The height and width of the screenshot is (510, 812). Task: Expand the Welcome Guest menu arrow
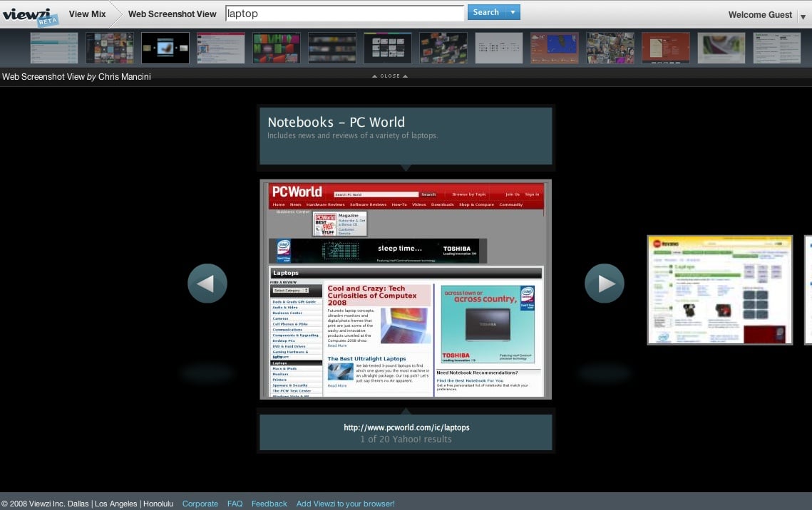point(803,16)
